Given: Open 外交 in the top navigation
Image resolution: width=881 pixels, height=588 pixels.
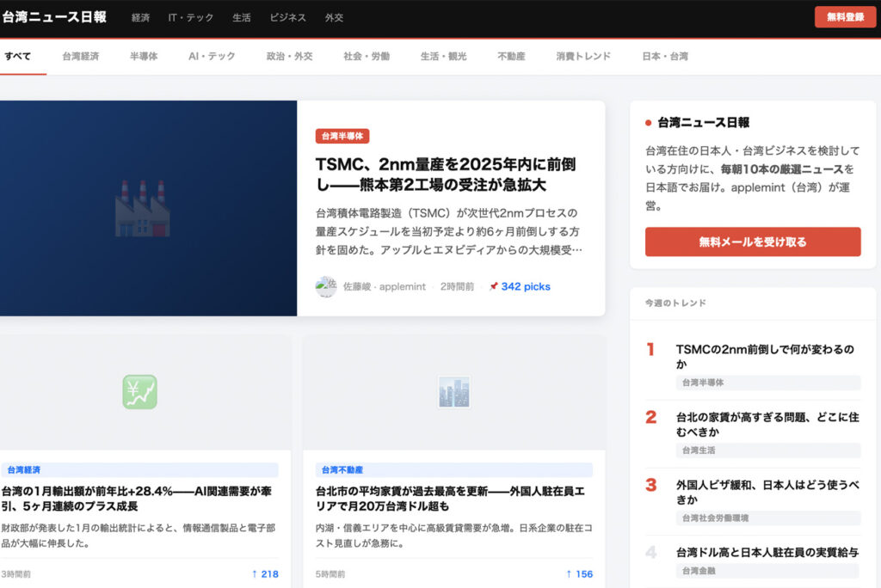Looking at the screenshot, I should pyautogui.click(x=334, y=18).
